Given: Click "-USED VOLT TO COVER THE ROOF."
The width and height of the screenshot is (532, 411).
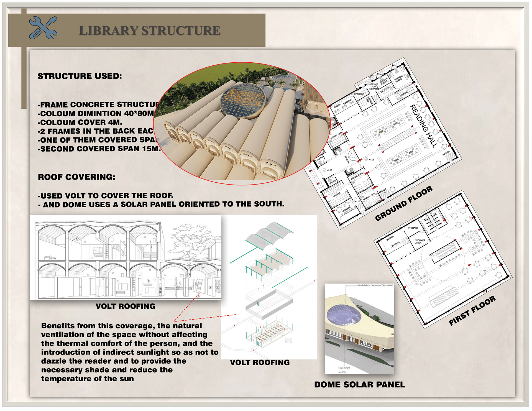Looking at the screenshot, I should (x=106, y=196).
